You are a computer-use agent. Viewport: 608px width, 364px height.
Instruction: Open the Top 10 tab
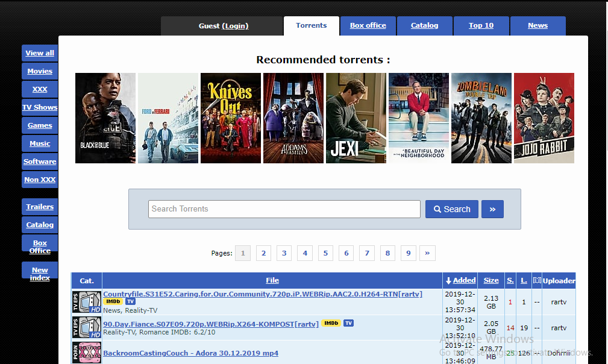click(x=481, y=26)
